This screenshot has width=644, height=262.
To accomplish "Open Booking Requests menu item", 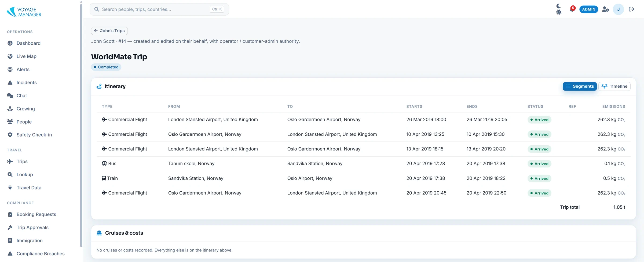I will coord(36,214).
